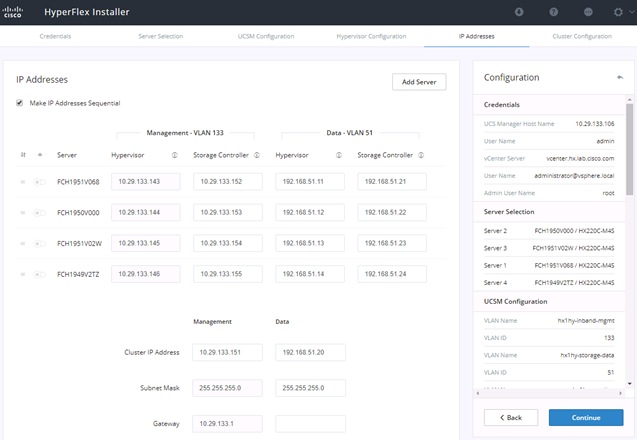Edit data hypervisor IP 192.168.51.11 field

(x=310, y=182)
